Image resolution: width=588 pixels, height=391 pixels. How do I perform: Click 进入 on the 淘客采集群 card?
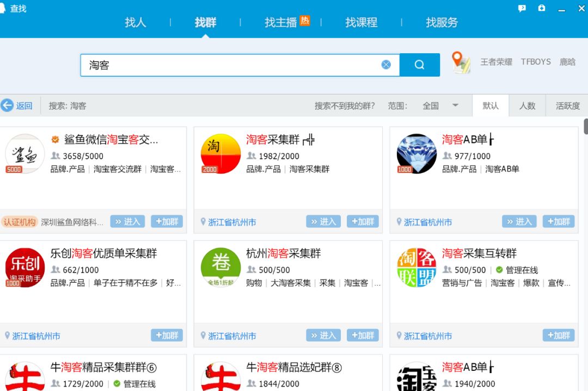pos(323,221)
